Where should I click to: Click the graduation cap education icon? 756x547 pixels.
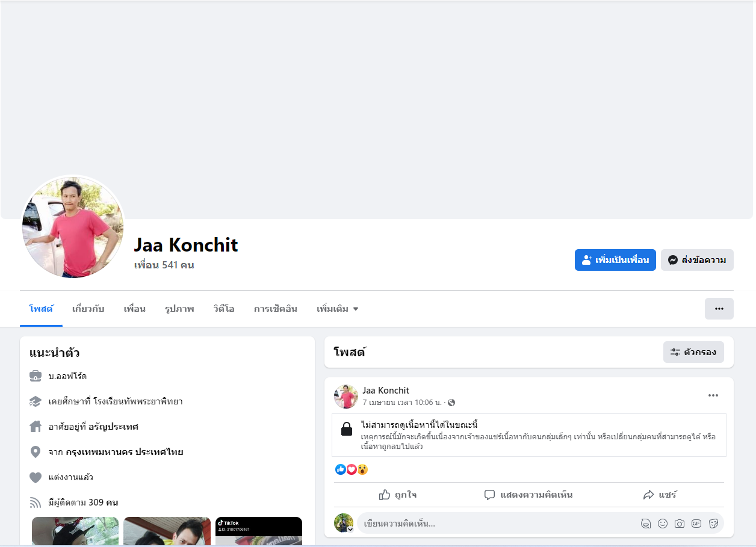(36, 401)
